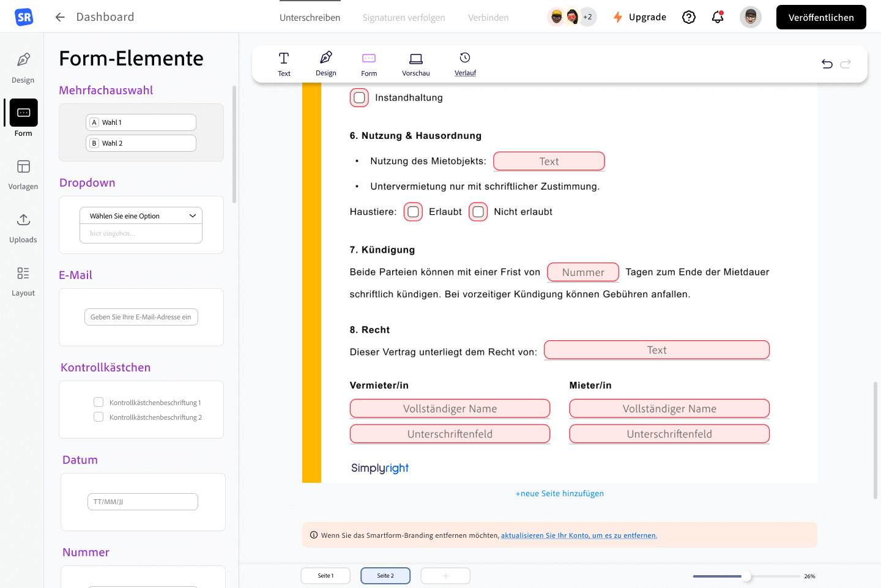Expand the 'Wählen Sie eine Option' dropdown

(141, 216)
